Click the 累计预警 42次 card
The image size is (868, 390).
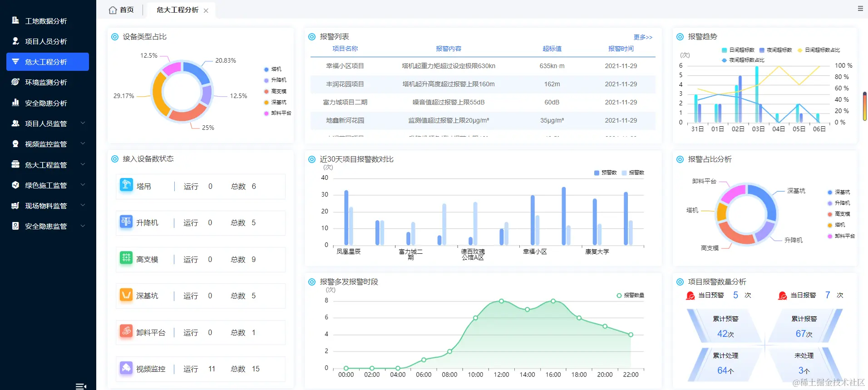coord(725,326)
